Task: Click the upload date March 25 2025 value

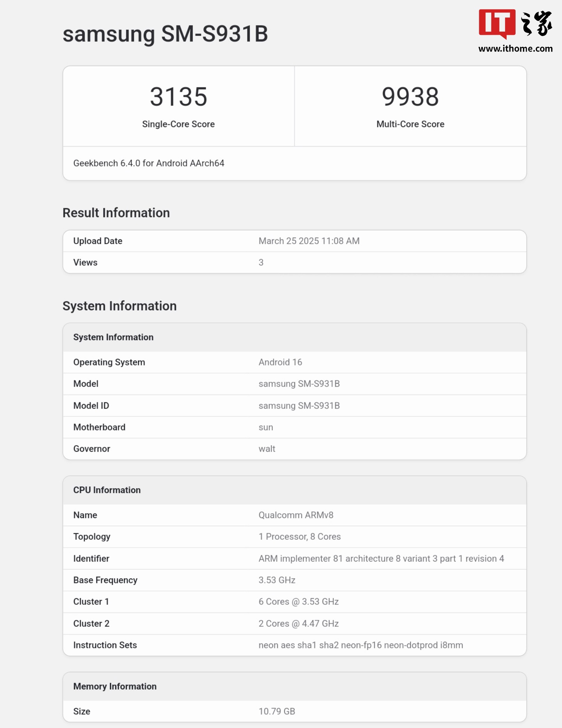Action: coord(309,241)
